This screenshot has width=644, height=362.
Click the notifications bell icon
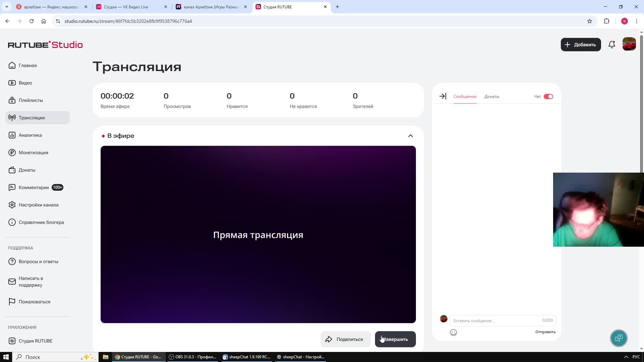pos(611,45)
